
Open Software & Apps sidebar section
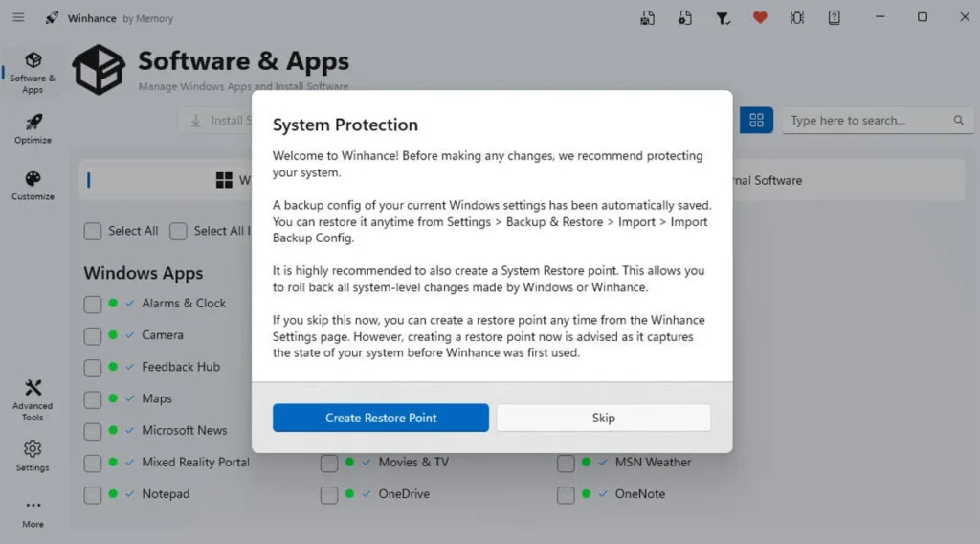(33, 73)
